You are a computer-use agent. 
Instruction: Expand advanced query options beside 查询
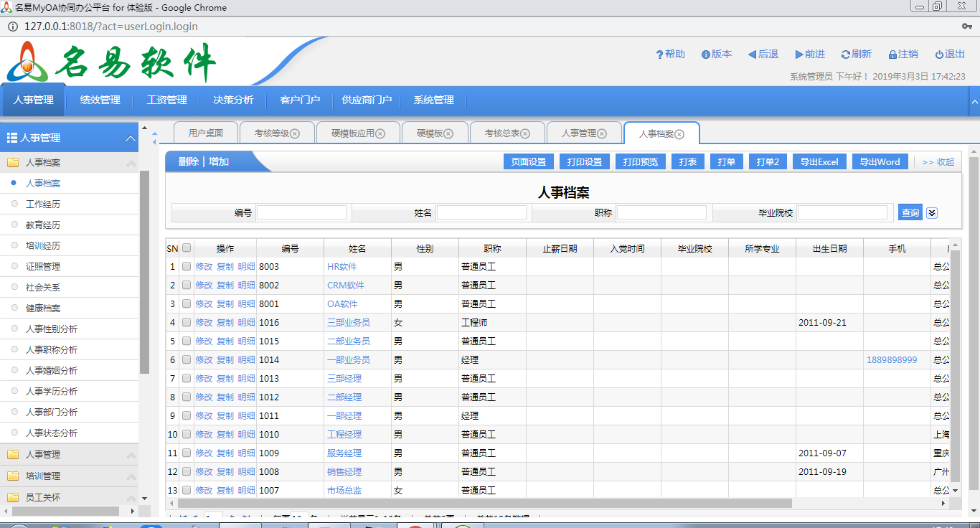[x=932, y=212]
